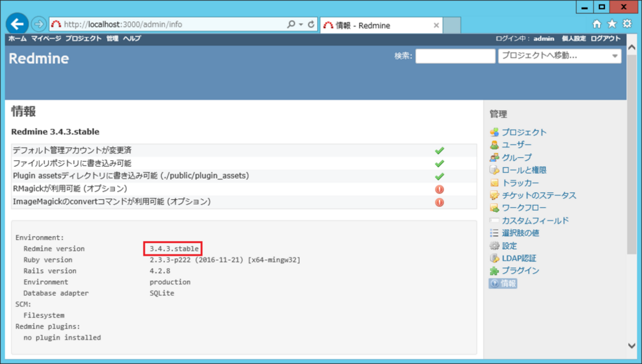Open 個人設定 account link
The width and height of the screenshot is (642, 364).
573,38
